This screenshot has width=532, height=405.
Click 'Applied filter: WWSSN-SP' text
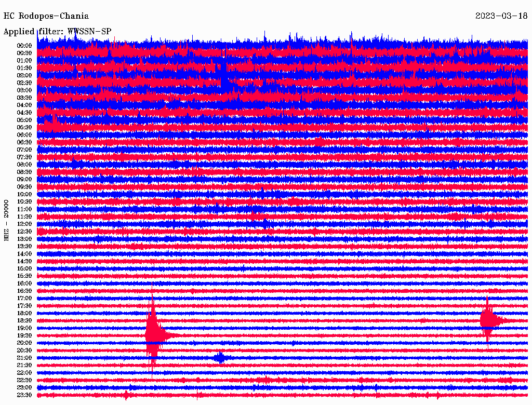[57, 32]
